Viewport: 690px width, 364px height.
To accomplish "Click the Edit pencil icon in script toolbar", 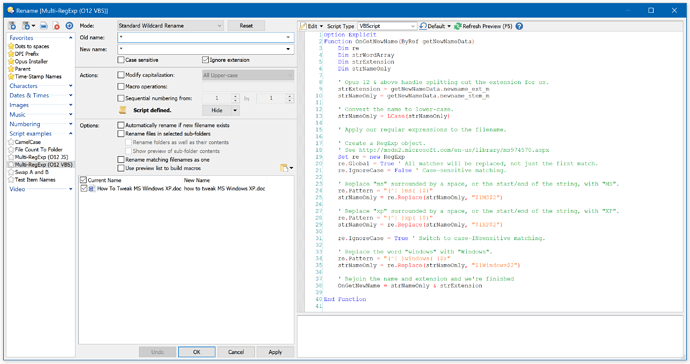I will [x=303, y=26].
